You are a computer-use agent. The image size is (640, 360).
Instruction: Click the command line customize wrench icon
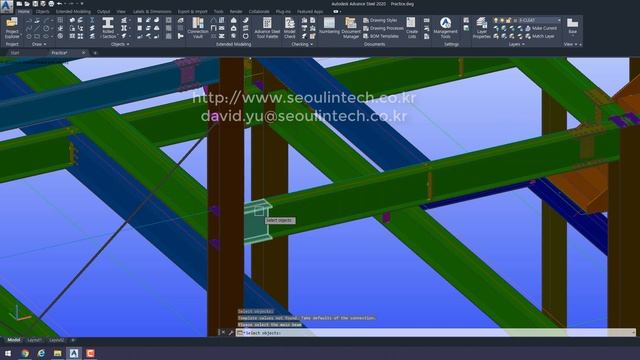[x=231, y=333]
